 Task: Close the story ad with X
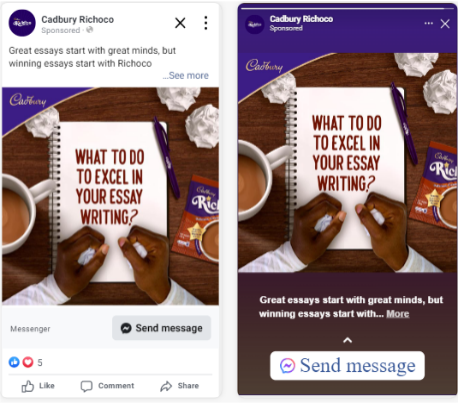coord(445,24)
